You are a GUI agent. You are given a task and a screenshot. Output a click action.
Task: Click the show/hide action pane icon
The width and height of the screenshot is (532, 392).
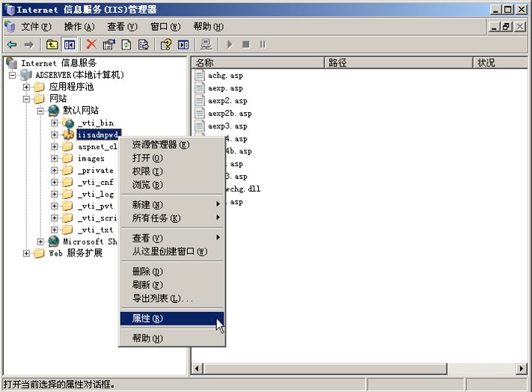point(183,44)
